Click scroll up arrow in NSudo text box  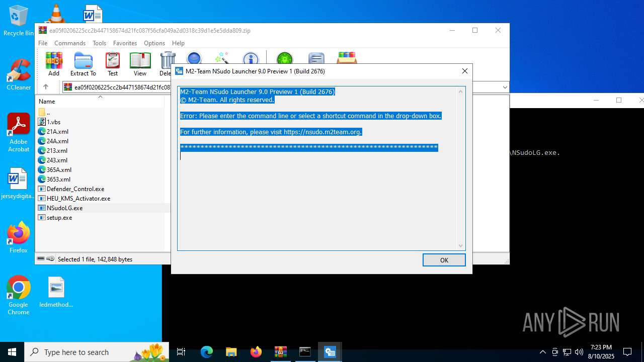pyautogui.click(x=460, y=92)
